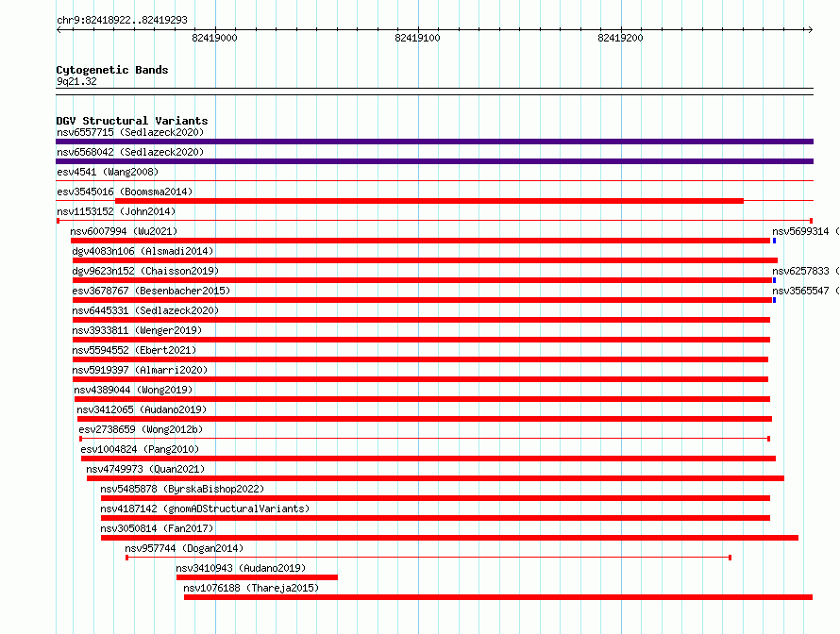Click the nsv3565547 label at right edge

(x=805, y=291)
